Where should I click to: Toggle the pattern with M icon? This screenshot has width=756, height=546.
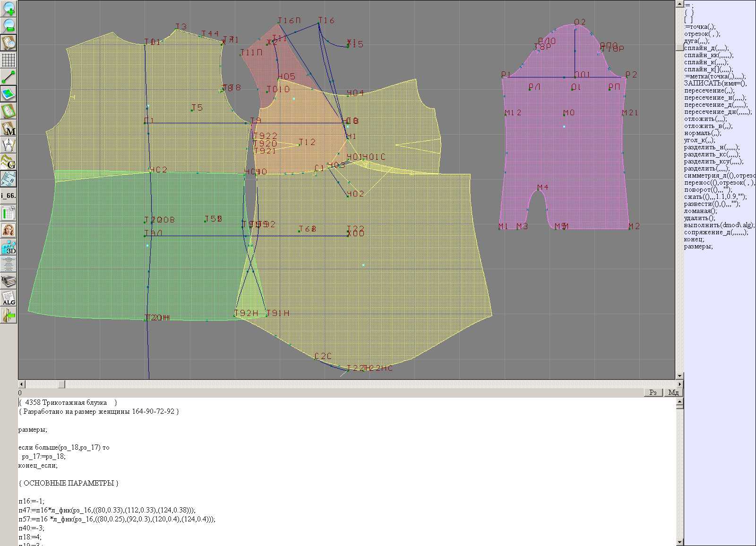9,128
